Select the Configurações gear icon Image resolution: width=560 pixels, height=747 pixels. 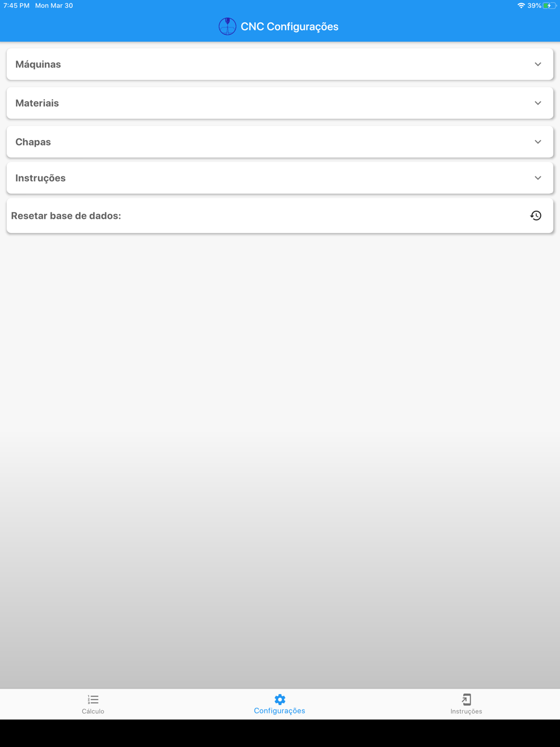coord(279,699)
